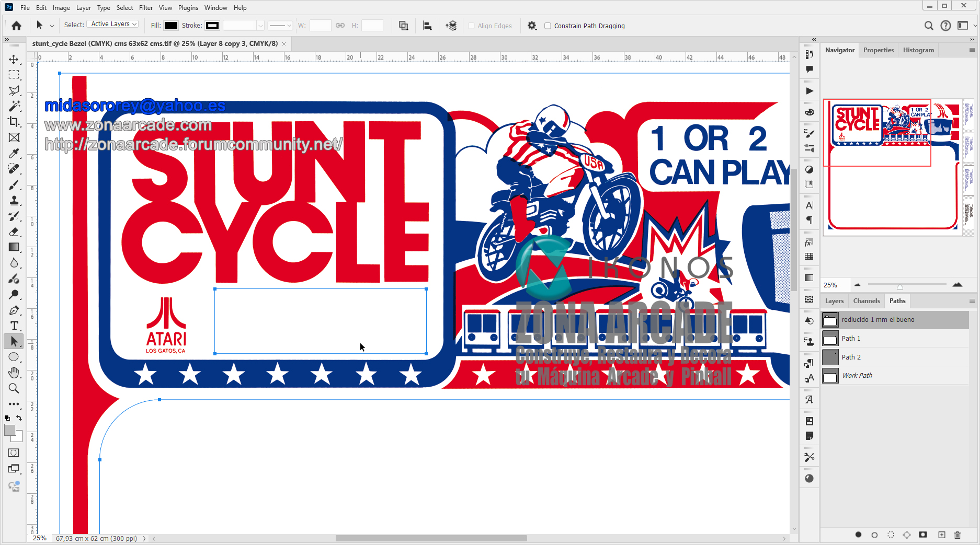Toggle the Align Edges checkbox
The image size is (980, 545).
[471, 26]
